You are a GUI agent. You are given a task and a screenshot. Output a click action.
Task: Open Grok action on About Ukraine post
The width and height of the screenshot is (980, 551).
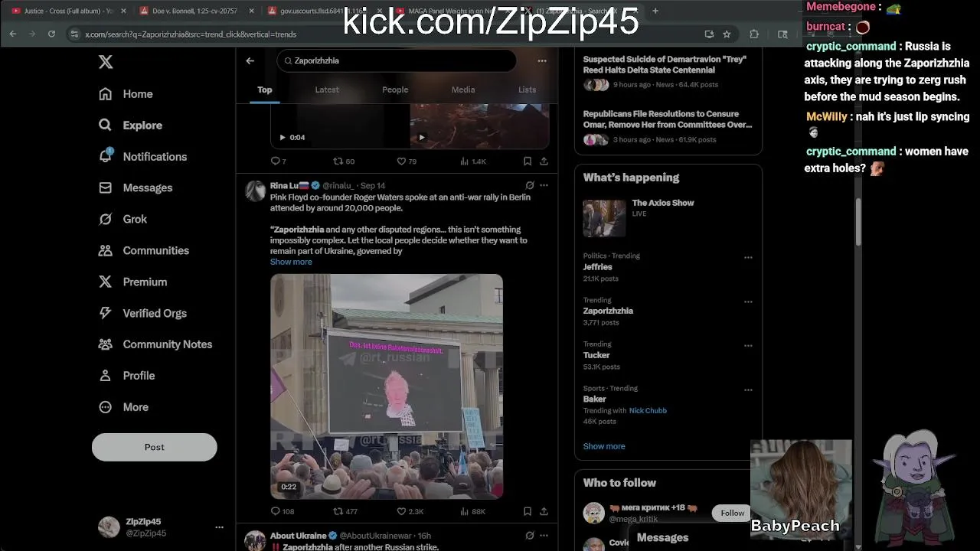click(x=530, y=536)
